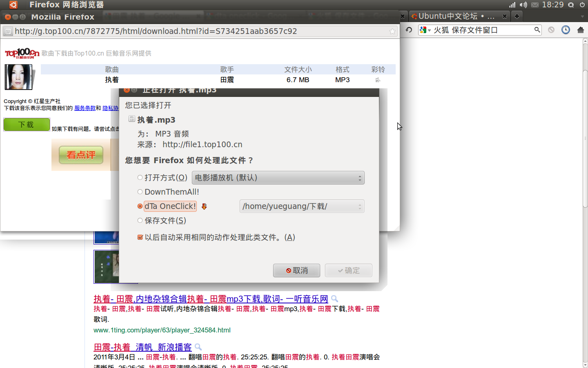Open the /home/yueguang/下载/ folder dropdown
Screen dimensions: 588x368
click(x=302, y=206)
